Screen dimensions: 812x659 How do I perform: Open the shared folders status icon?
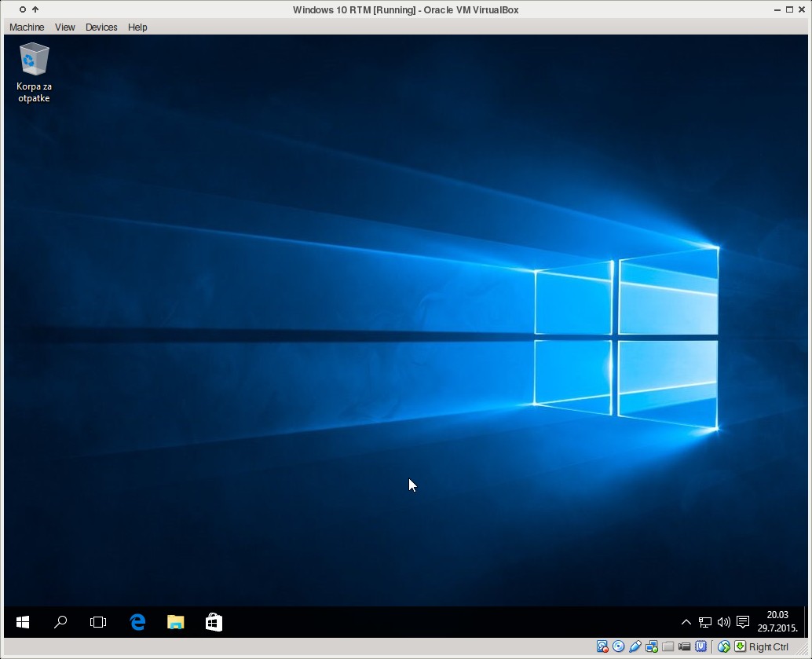[x=668, y=646]
